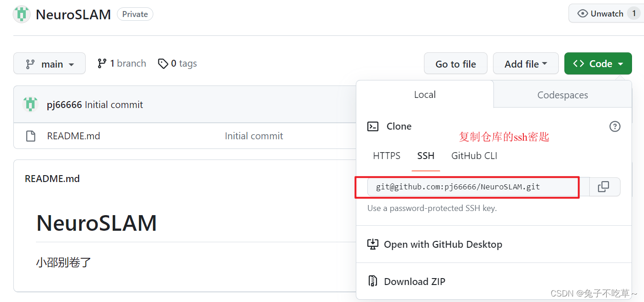Click the Download ZIP icon
The width and height of the screenshot is (644, 302).
(x=373, y=281)
